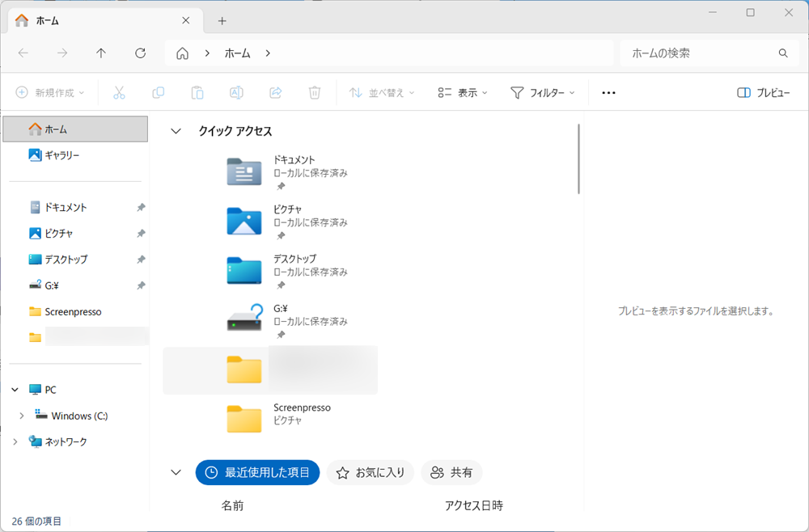This screenshot has width=809, height=532.
Task: Click the 共有 button
Action: pyautogui.click(x=451, y=472)
